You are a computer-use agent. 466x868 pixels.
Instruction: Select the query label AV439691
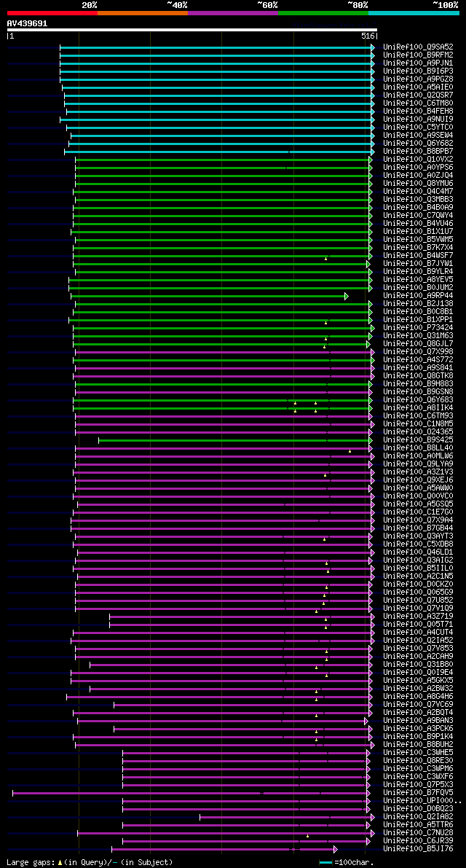point(27,23)
